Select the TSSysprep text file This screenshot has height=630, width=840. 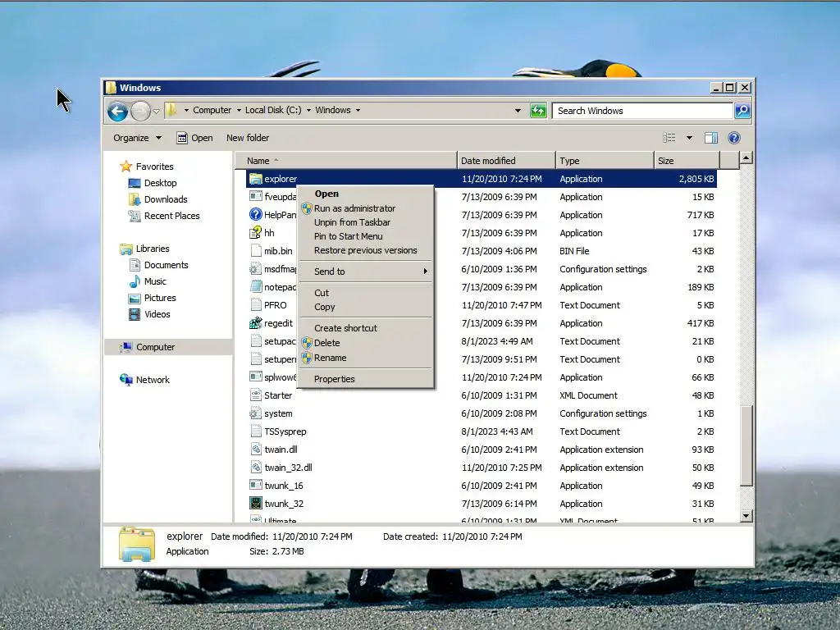point(482,431)
